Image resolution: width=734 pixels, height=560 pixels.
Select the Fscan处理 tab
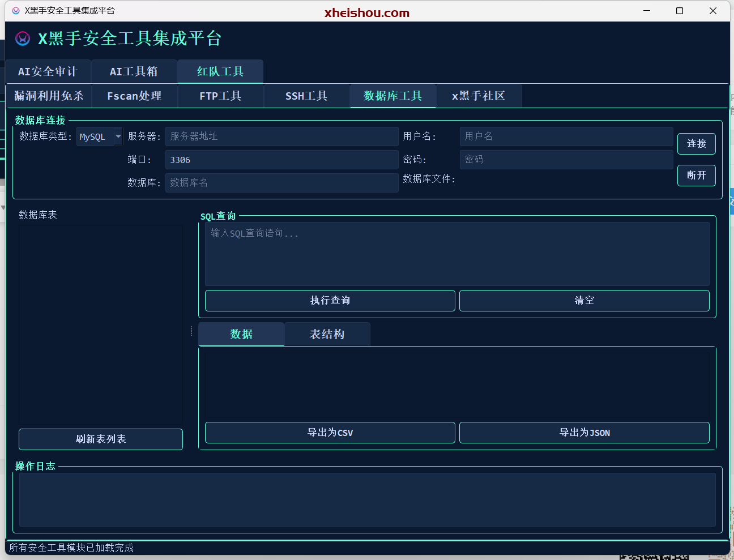pos(135,96)
